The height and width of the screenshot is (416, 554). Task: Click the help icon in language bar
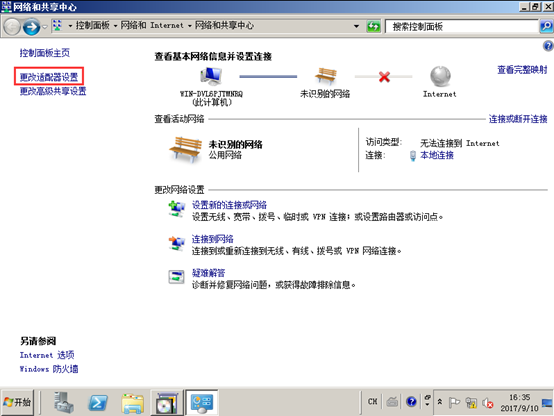click(x=411, y=402)
